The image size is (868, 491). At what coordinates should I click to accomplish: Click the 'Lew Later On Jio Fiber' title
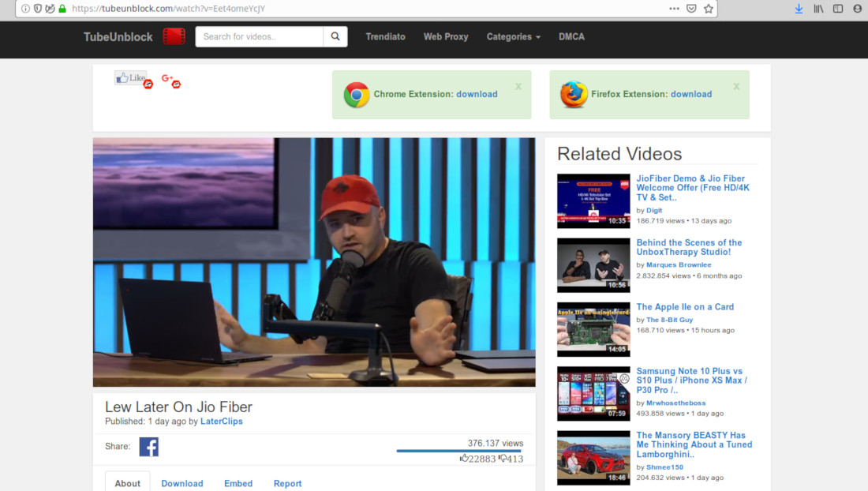[x=179, y=407]
